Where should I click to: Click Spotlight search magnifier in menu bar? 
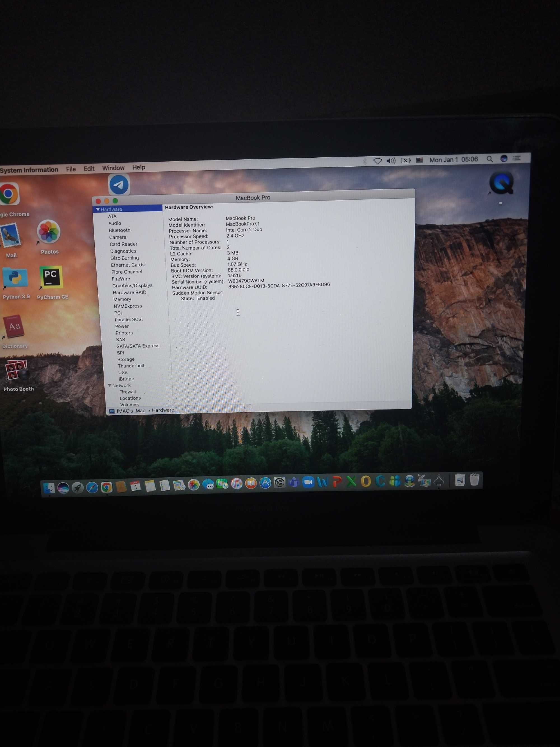coord(489,159)
